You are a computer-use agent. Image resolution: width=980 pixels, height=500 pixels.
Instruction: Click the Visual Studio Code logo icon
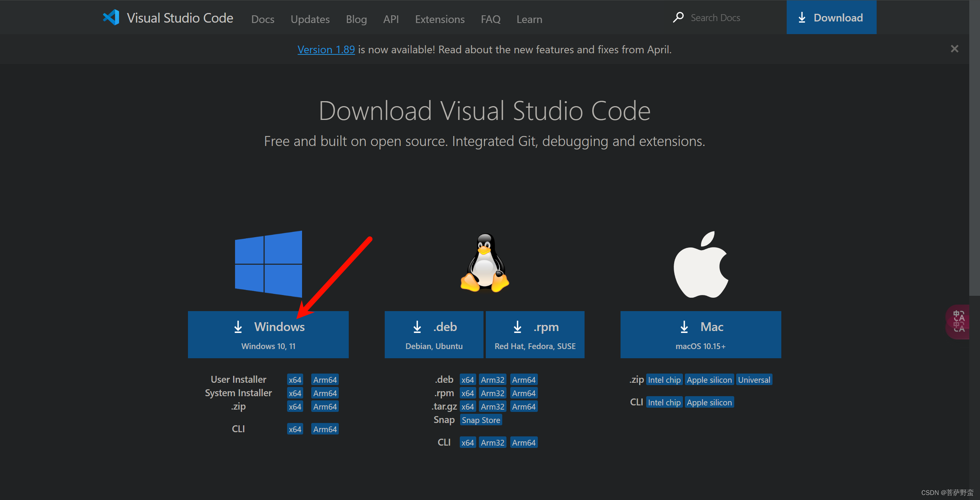pos(111,18)
